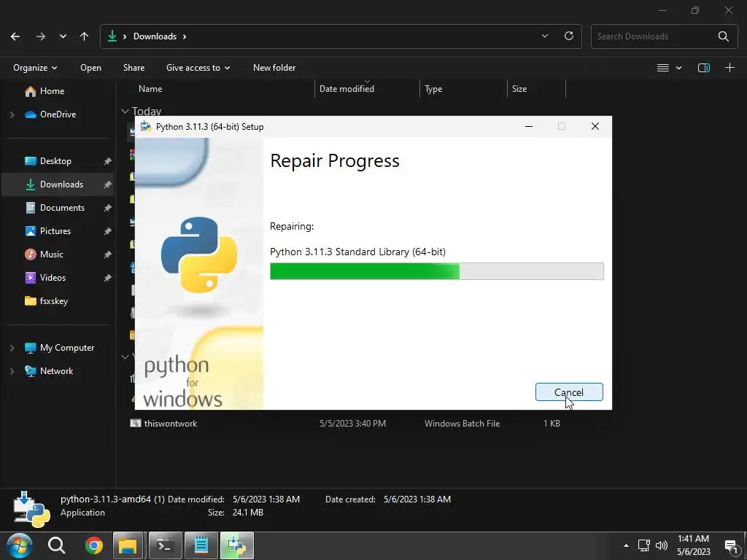Go up one folder level
Image resolution: width=747 pixels, height=560 pixels.
click(85, 36)
